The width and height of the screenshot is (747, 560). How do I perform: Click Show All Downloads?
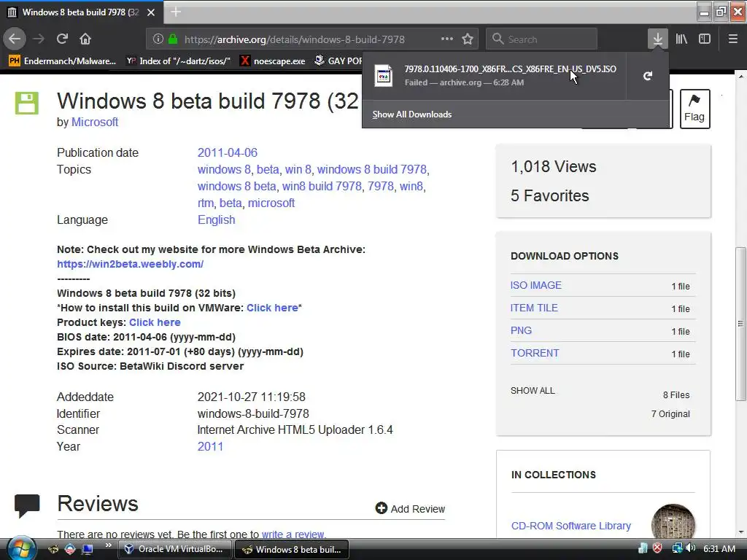point(412,114)
